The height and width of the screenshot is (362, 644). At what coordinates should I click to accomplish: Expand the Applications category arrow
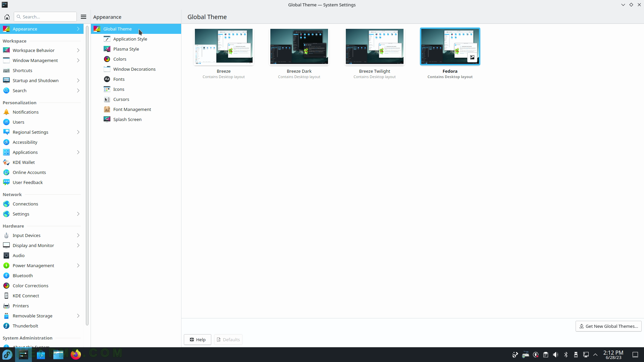[x=78, y=152]
